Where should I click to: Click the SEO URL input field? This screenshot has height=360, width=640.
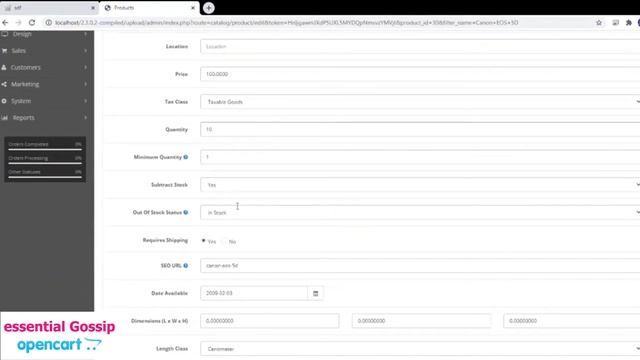420,265
